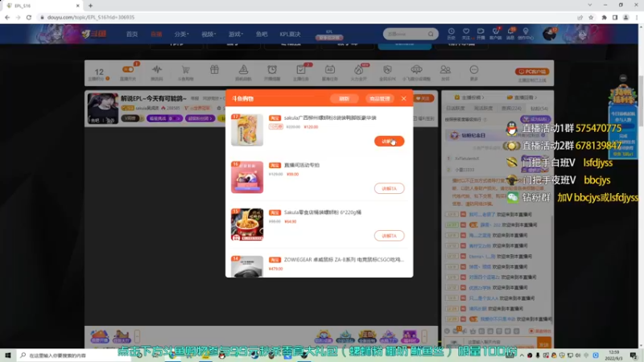
Task: Open the two-person users toolbar icon
Action: coord(445,72)
